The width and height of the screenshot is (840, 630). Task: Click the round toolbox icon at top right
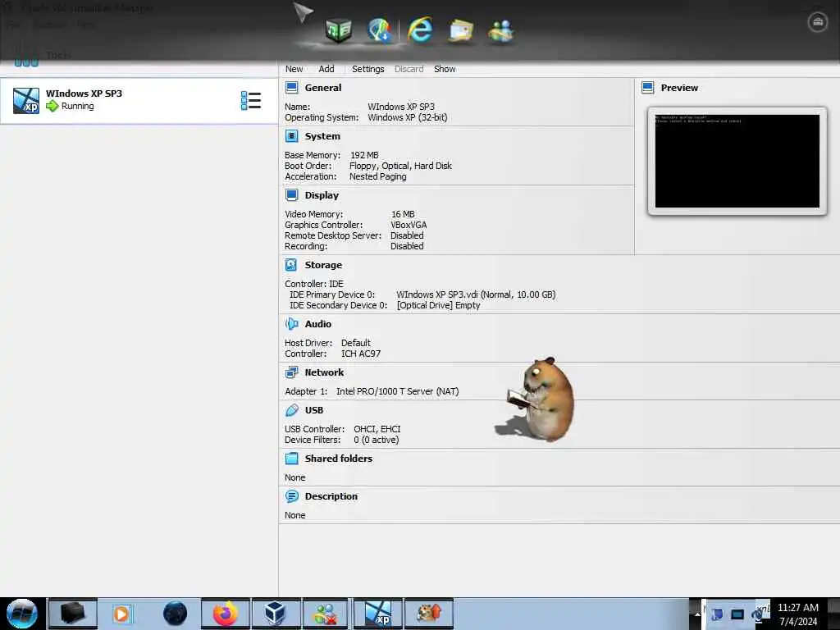(x=818, y=22)
